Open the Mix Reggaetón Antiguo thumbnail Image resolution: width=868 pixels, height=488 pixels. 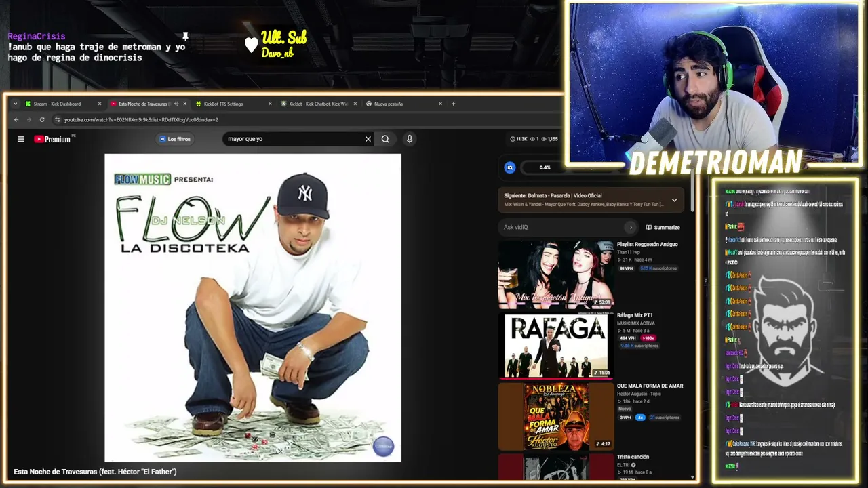pos(556,274)
